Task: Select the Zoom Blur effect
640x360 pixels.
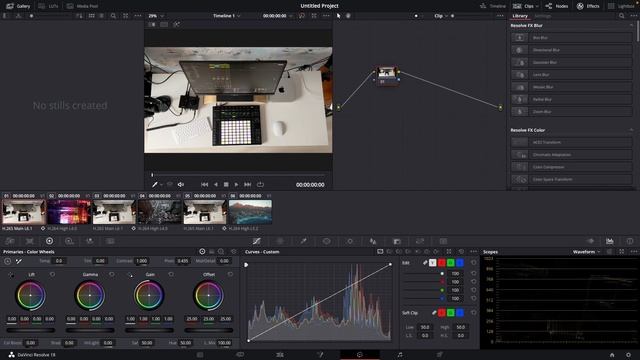Action: 571,111
